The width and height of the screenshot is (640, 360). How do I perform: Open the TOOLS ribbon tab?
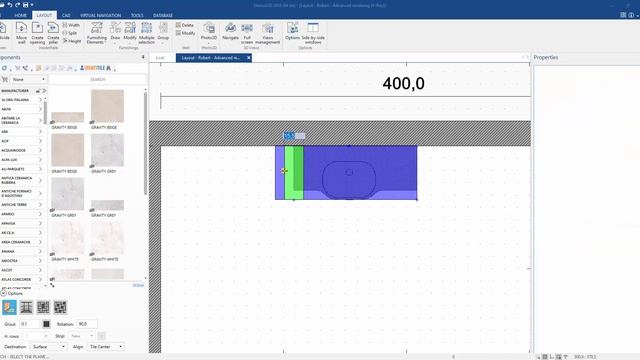[137, 15]
